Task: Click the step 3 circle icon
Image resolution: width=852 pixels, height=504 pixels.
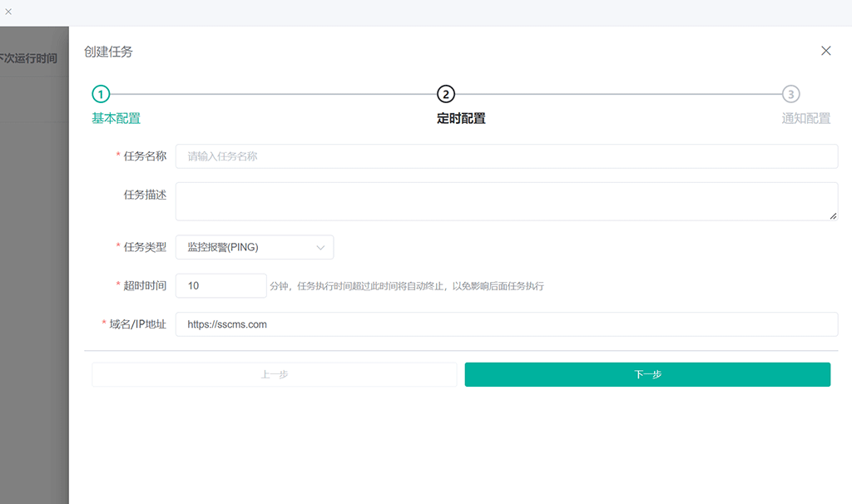Action: coord(790,94)
